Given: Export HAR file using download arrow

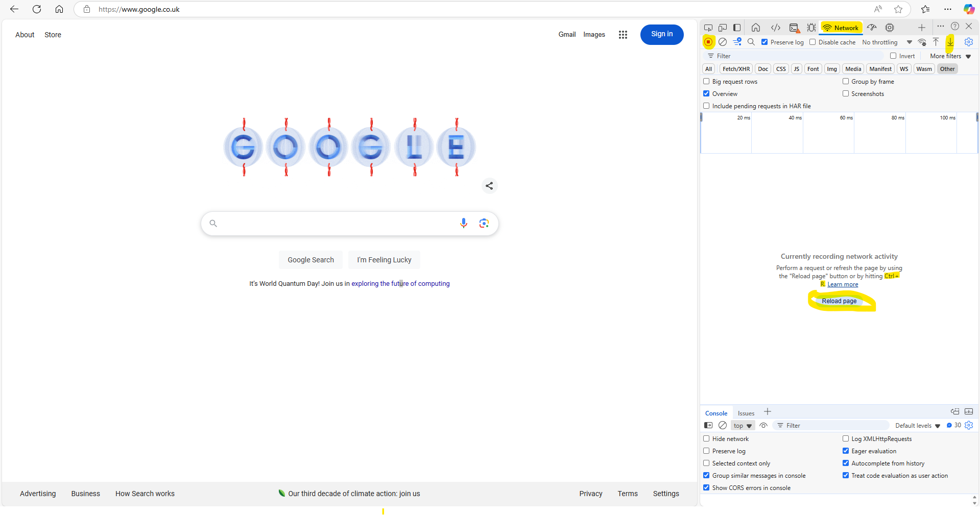Looking at the screenshot, I should (x=950, y=42).
